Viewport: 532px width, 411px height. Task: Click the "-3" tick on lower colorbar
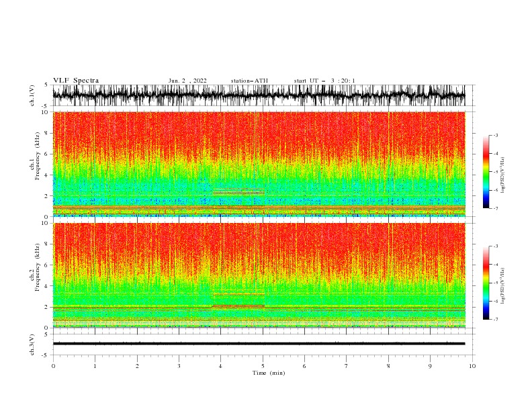(x=496, y=246)
